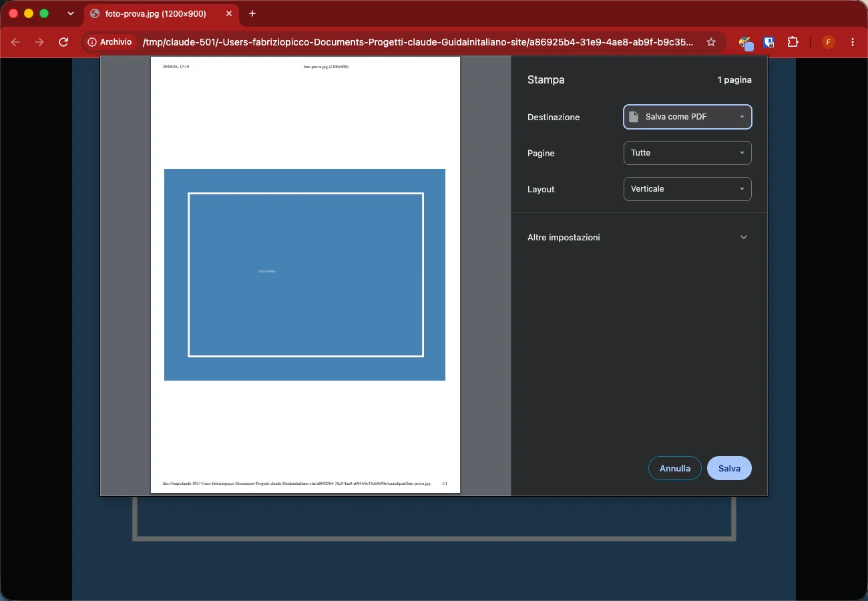The image size is (868, 601).
Task: Click the colorful extension icon beside the star
Action: pos(745,43)
